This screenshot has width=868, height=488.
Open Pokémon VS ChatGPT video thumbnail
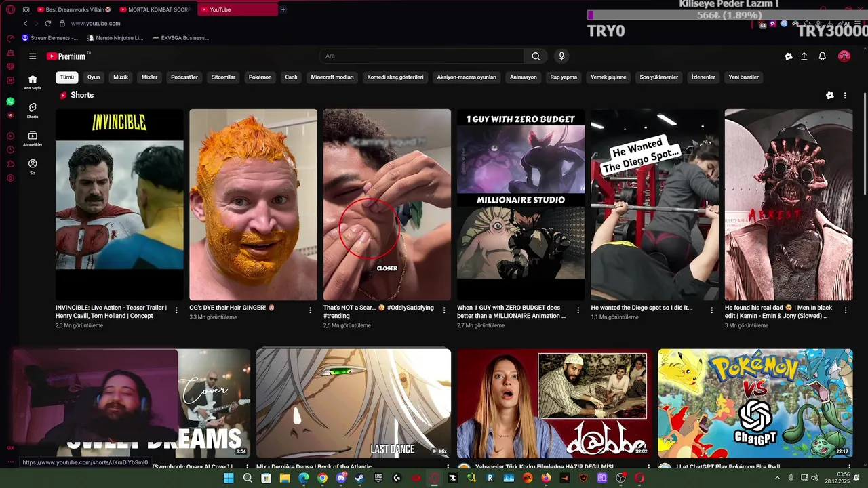coord(755,404)
